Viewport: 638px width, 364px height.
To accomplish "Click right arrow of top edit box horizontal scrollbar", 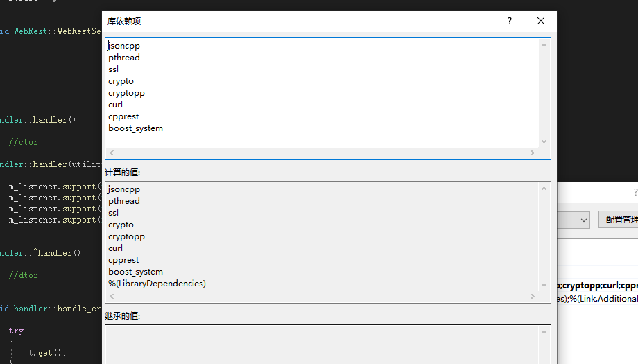I will (x=533, y=153).
